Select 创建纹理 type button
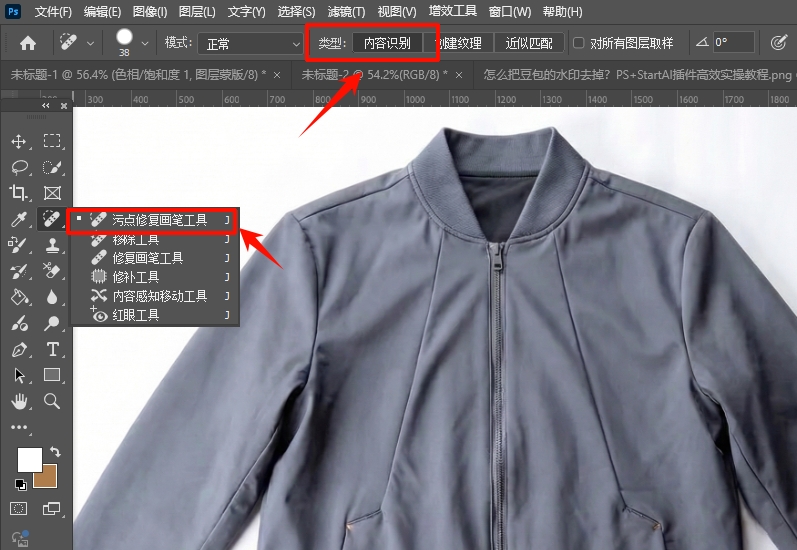 coord(459,43)
